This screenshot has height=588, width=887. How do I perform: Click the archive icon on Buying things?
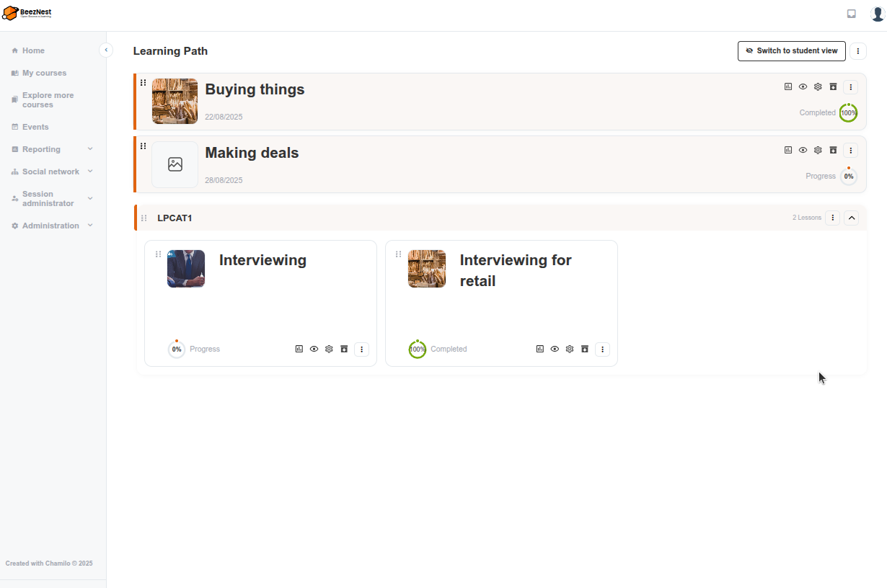(x=833, y=86)
